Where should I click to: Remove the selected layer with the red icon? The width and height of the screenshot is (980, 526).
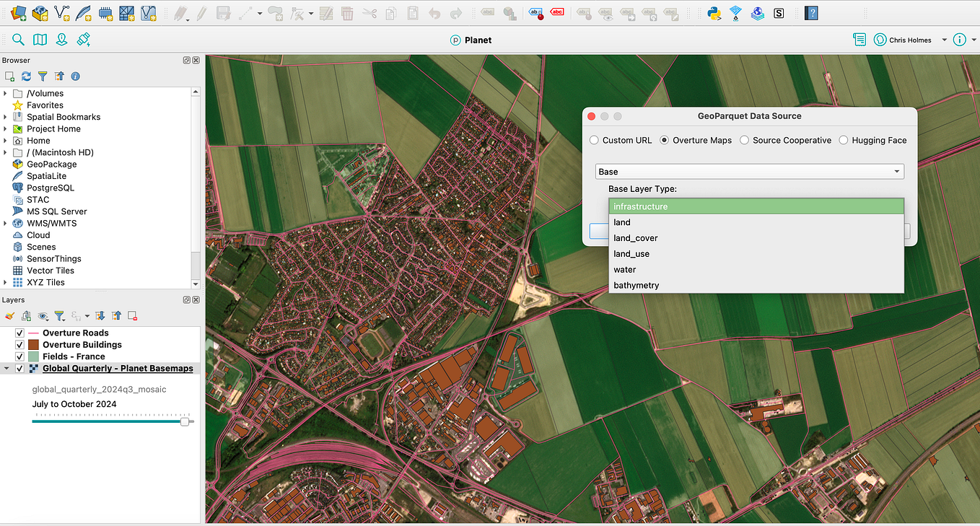click(x=132, y=315)
